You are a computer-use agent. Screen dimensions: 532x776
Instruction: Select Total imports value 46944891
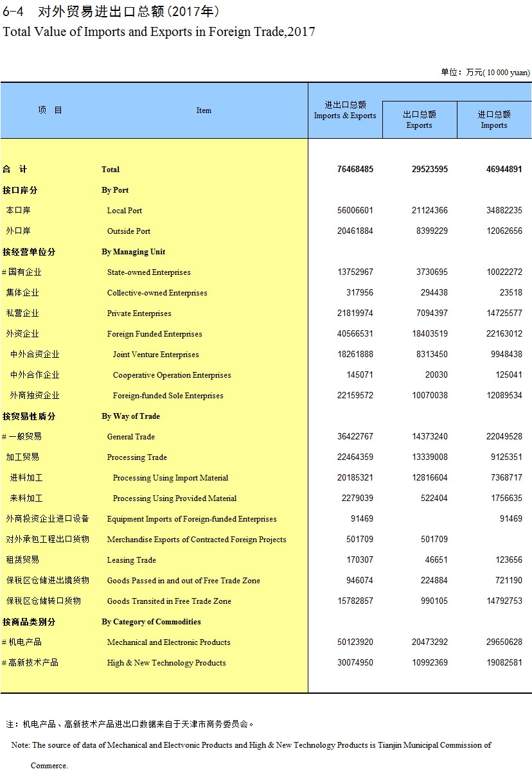pos(504,170)
